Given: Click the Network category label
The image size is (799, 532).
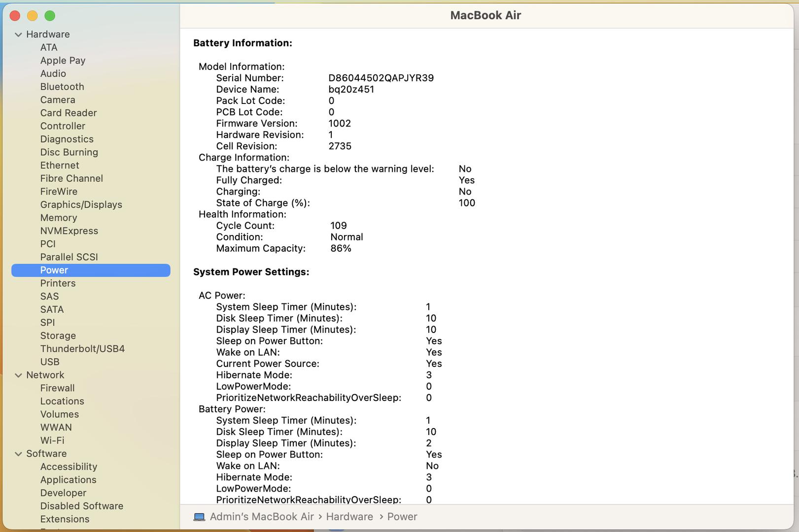Looking at the screenshot, I should point(45,375).
